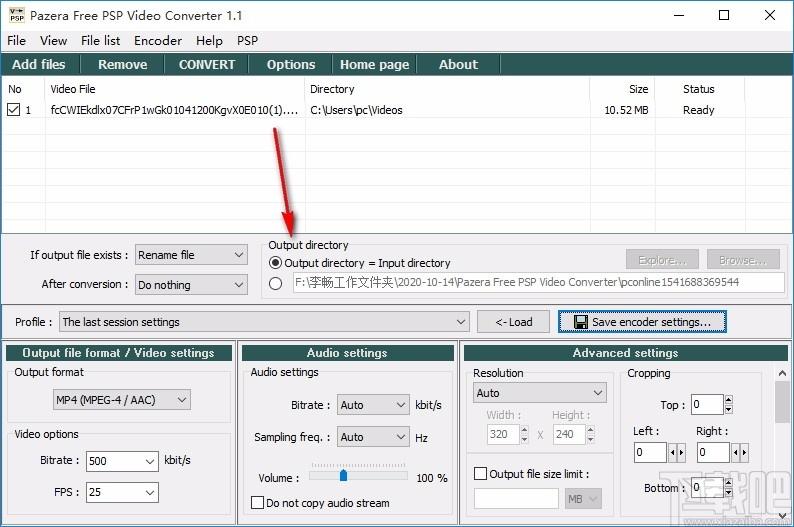The image size is (794, 527).
Task: Click the Width 320 spinner arrows
Action: pyautogui.click(x=524, y=434)
